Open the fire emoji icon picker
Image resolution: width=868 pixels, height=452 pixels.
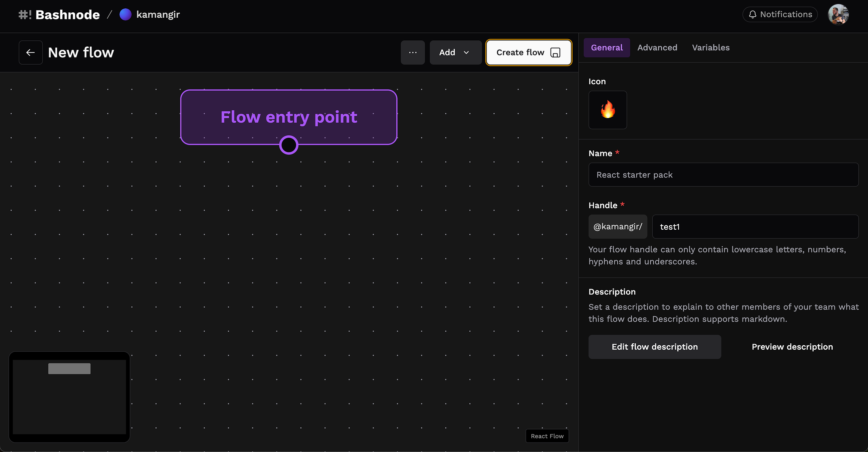pos(607,110)
